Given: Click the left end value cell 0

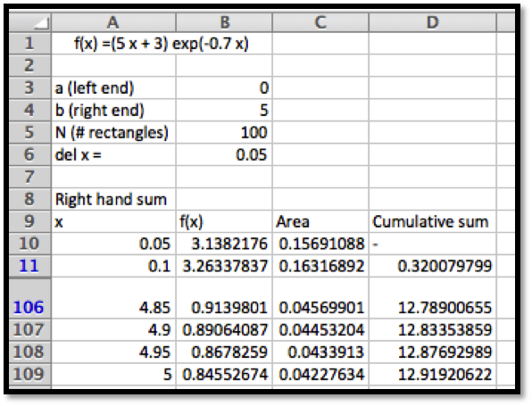Looking at the screenshot, I should pos(224,88).
